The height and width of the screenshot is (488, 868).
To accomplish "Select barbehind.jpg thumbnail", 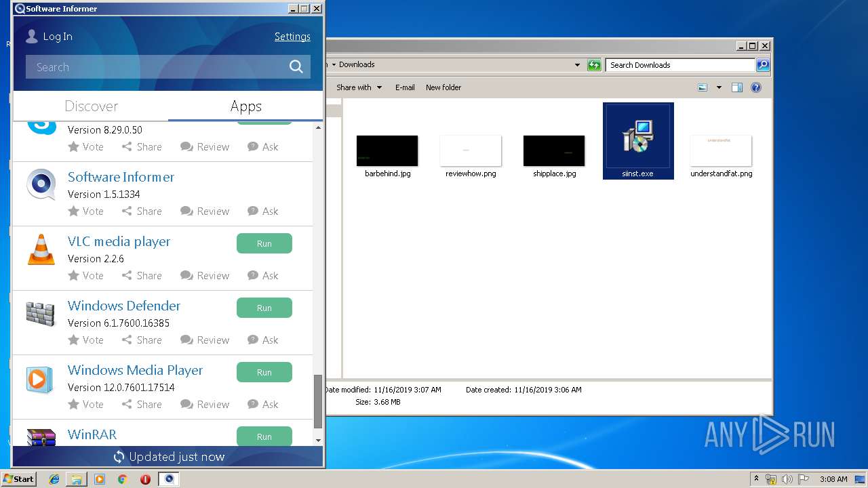I will 387,151.
